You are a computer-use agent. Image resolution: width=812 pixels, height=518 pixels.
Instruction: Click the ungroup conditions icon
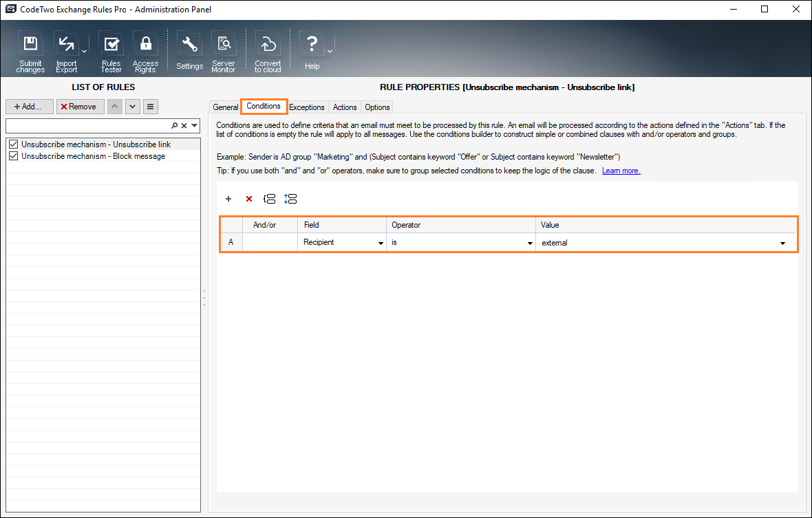290,199
